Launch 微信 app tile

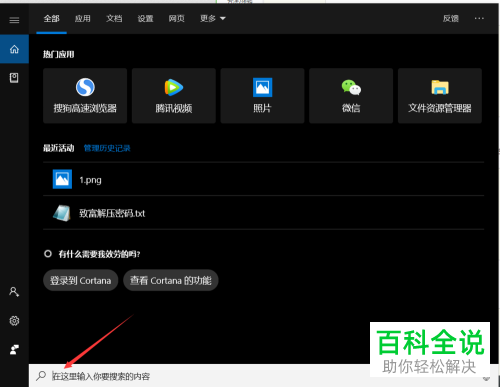tap(351, 96)
